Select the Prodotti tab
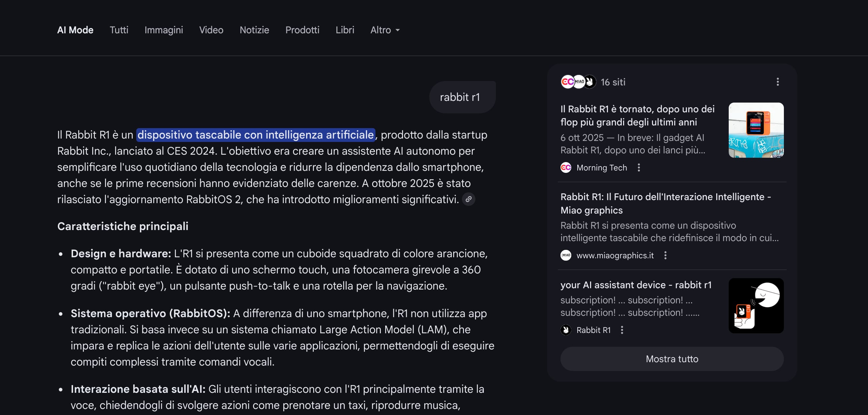 tap(302, 30)
